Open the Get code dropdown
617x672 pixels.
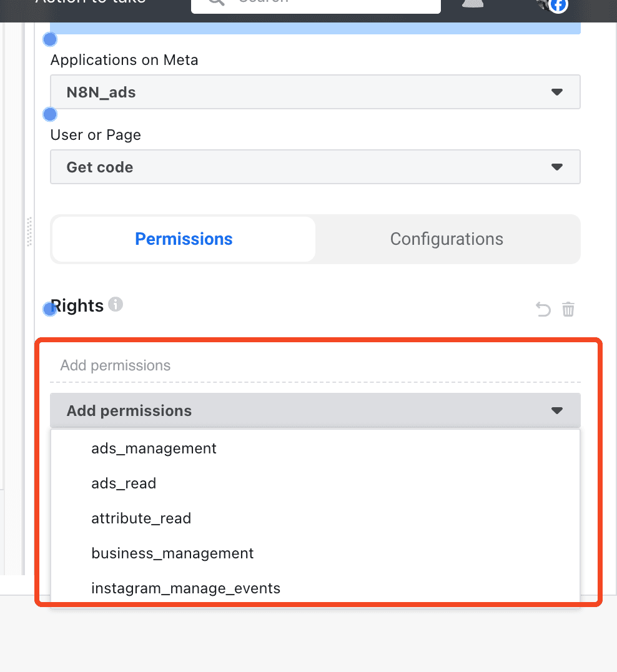tap(315, 167)
